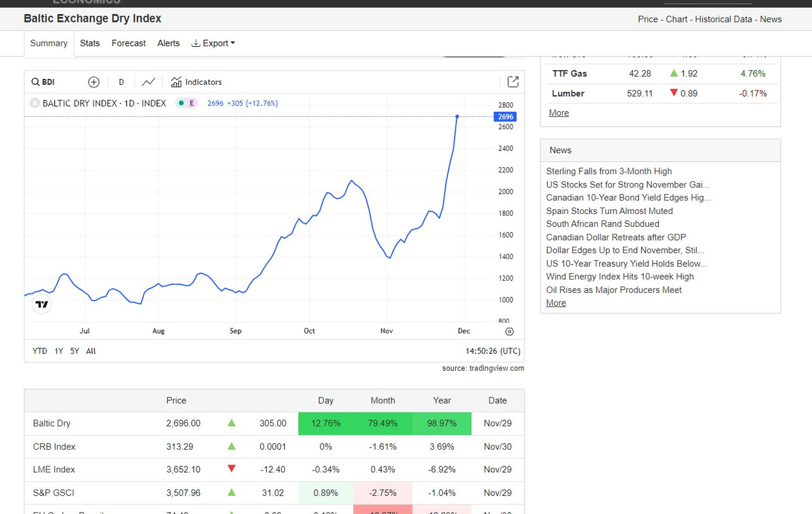Sort table by Year column

pyautogui.click(x=442, y=400)
